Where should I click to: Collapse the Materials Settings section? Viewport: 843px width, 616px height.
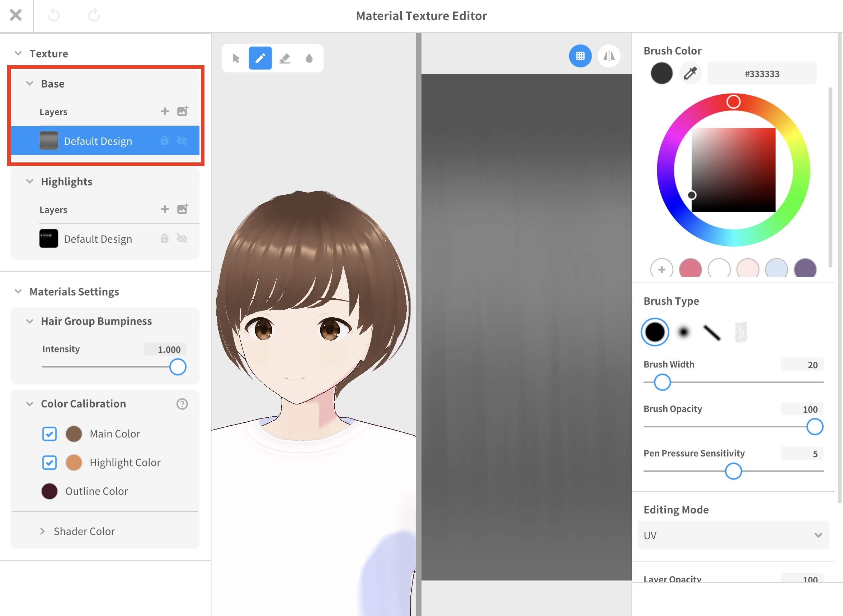pyautogui.click(x=18, y=292)
